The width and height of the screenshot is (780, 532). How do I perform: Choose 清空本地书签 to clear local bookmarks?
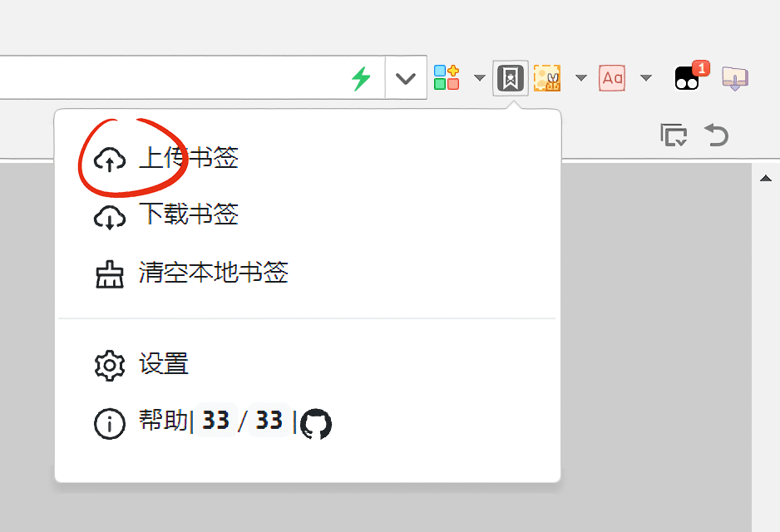[308, 273]
